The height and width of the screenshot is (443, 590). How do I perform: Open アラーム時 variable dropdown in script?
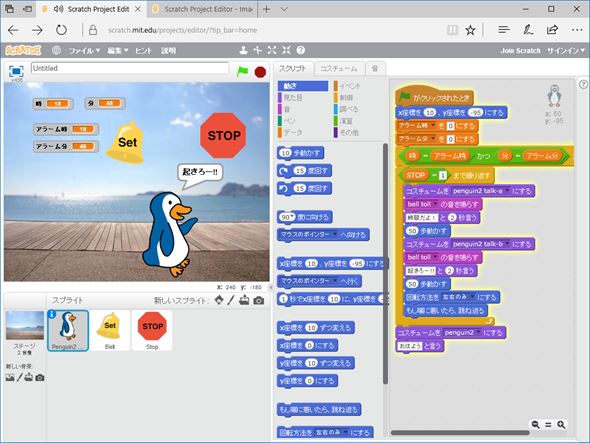(x=433, y=125)
